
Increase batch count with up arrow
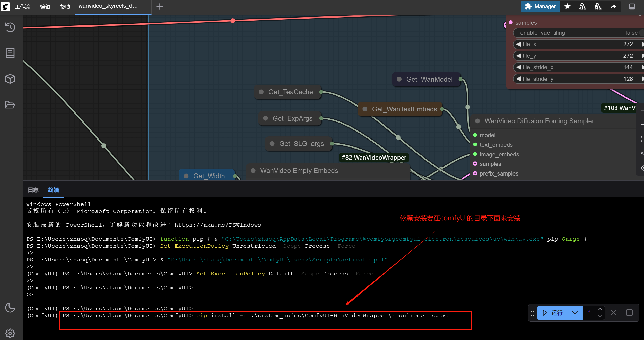tap(600, 310)
